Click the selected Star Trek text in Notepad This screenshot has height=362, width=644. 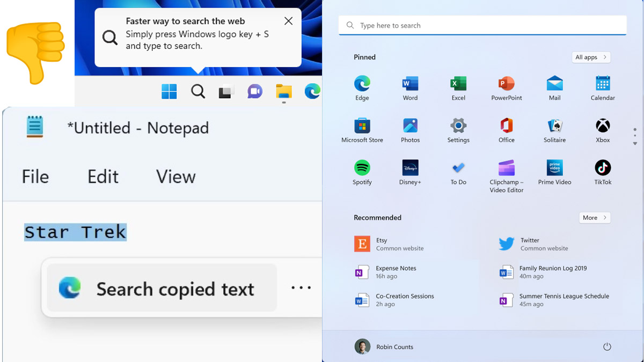point(75,232)
